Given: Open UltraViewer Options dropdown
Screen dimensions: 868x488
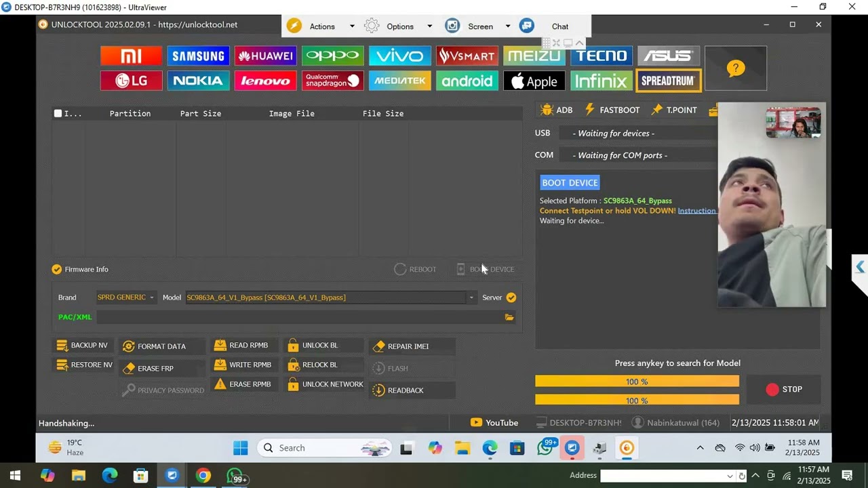Looking at the screenshot, I should point(399,26).
